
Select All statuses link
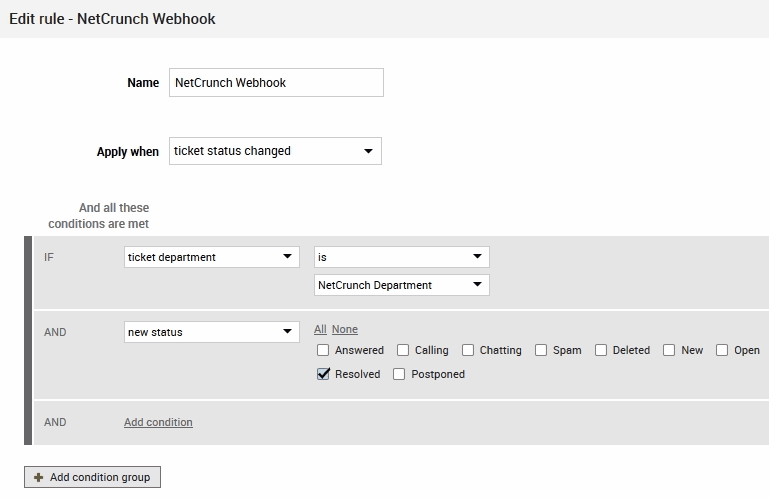click(x=320, y=329)
